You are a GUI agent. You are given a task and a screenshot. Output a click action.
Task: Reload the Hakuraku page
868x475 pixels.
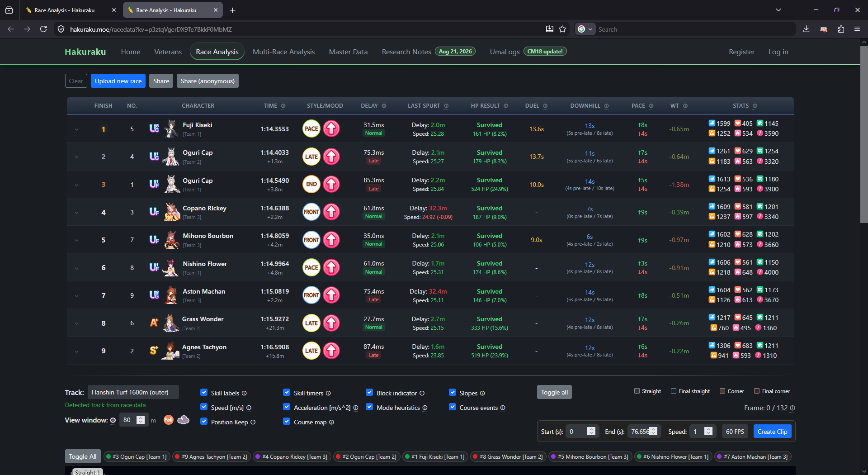click(43, 29)
